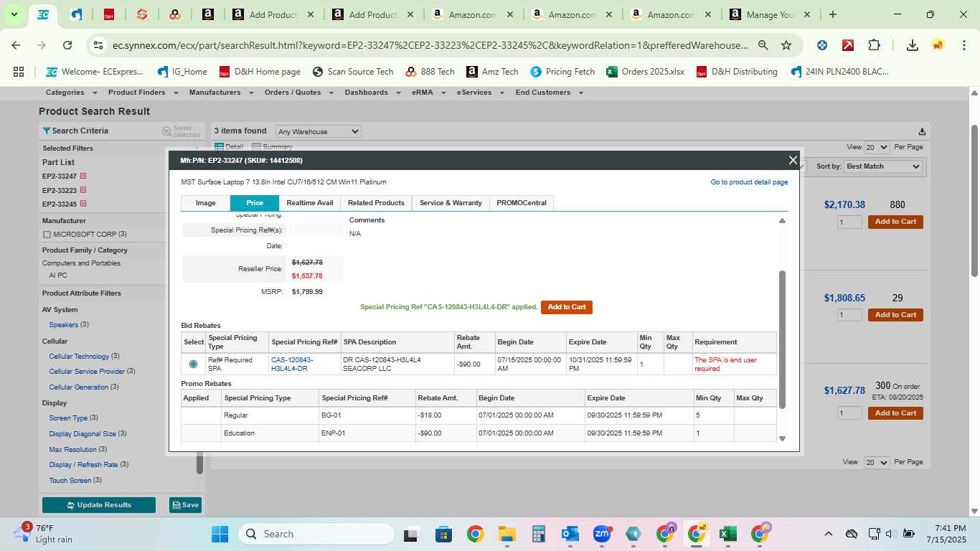Open Zoom from the taskbar
Viewport: 980px width, 551px height.
click(601, 534)
